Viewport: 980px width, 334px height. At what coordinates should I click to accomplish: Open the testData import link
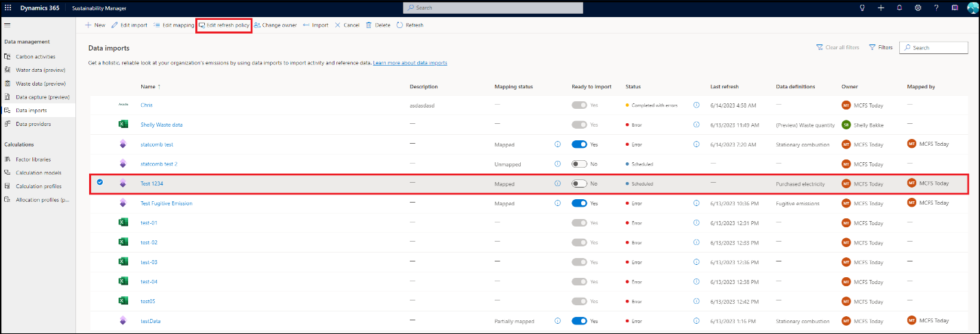[x=151, y=321]
